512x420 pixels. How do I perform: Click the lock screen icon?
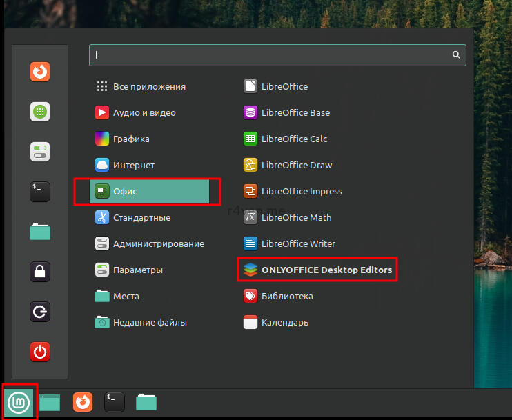coord(40,272)
